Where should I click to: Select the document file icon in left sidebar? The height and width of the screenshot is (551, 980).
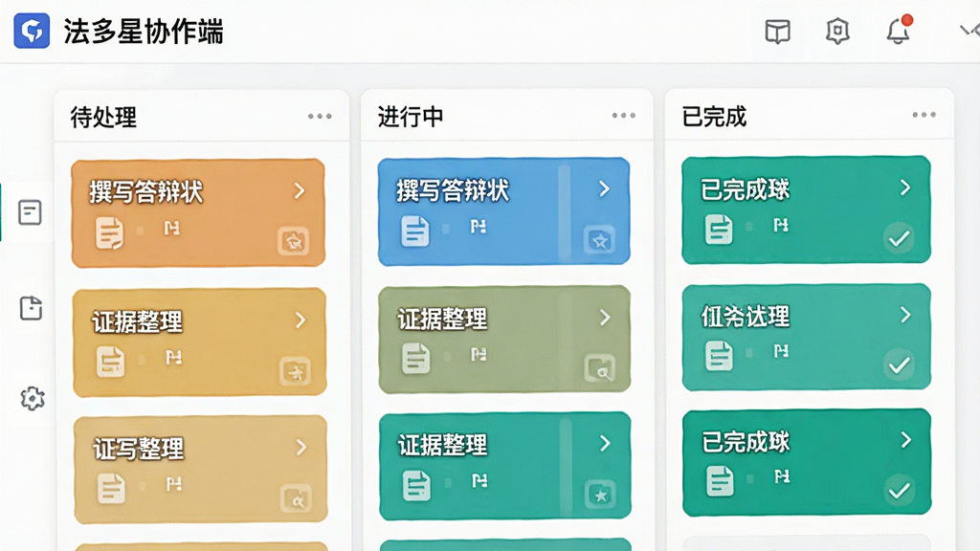(31, 308)
